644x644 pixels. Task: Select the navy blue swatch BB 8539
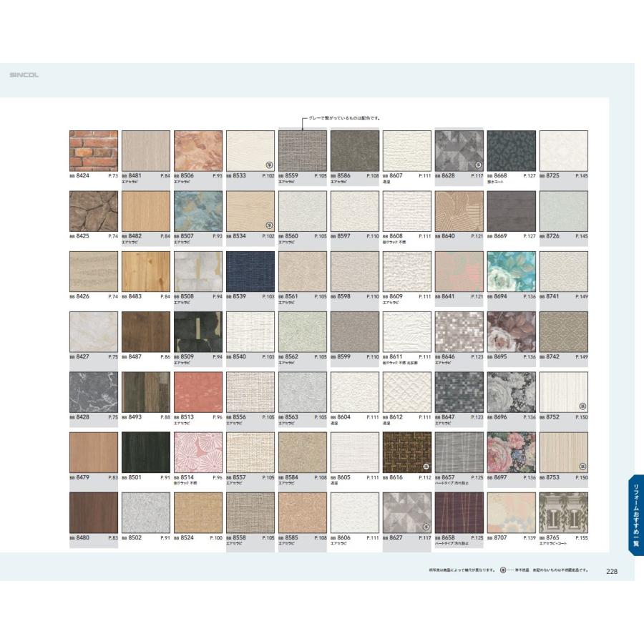pyautogui.click(x=250, y=271)
